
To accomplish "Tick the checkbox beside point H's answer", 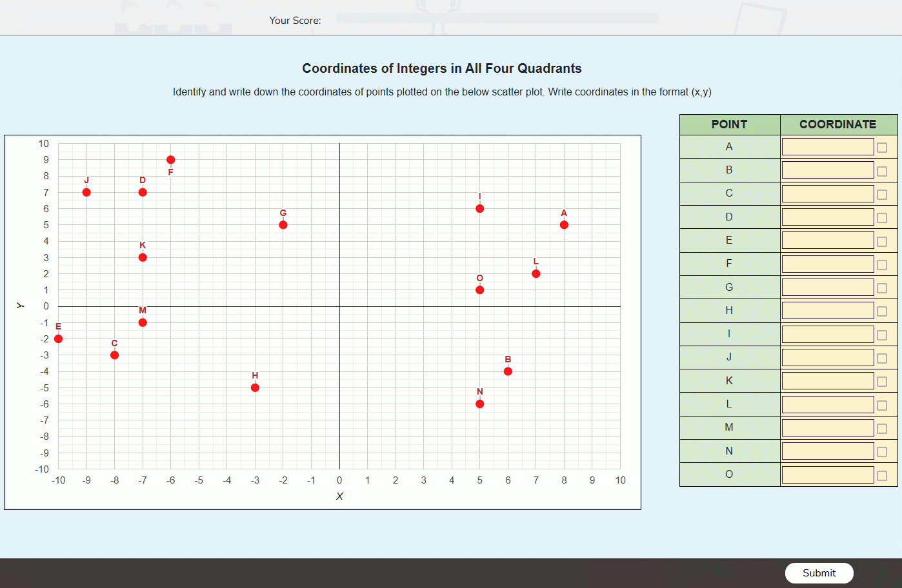I will [x=883, y=310].
